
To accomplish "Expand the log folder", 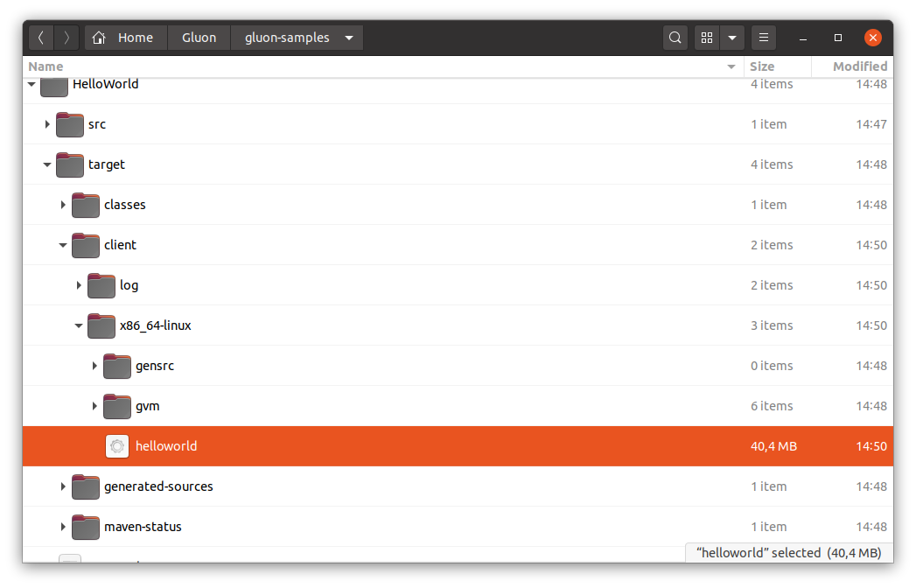I will pyautogui.click(x=79, y=286).
